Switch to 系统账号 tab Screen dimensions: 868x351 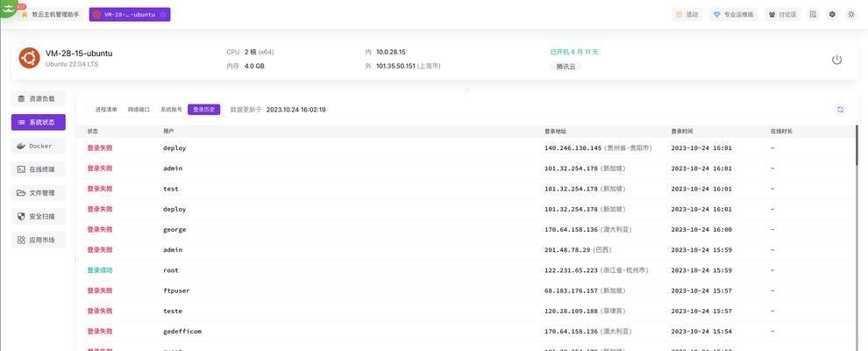click(x=171, y=110)
